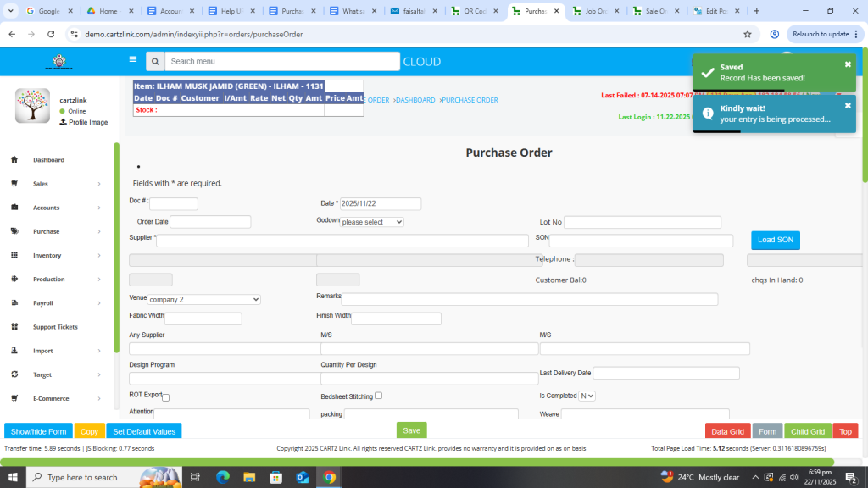
Task: Enable the Bedsheet Stitching checkbox
Action: [x=378, y=396]
